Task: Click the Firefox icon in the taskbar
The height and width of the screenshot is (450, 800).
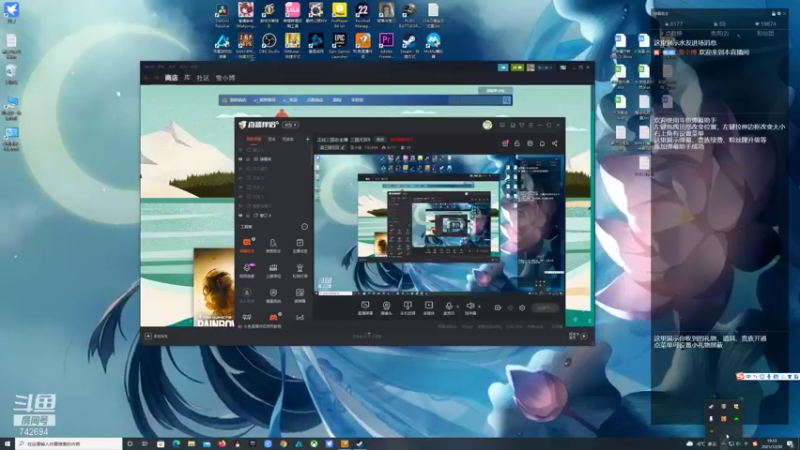Action: click(x=222, y=444)
